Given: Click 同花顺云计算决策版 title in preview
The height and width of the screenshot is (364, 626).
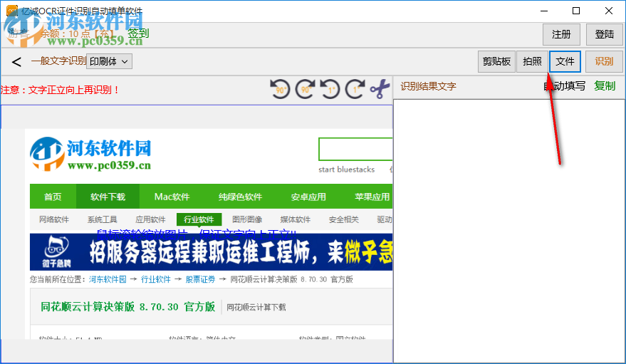Looking at the screenshot, I should (x=127, y=306).
